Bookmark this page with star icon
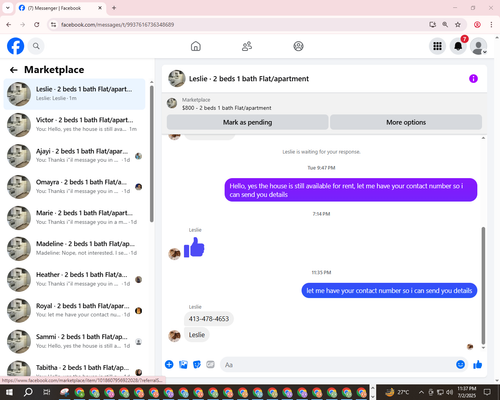Screen dimensions: 500x400 458,25
